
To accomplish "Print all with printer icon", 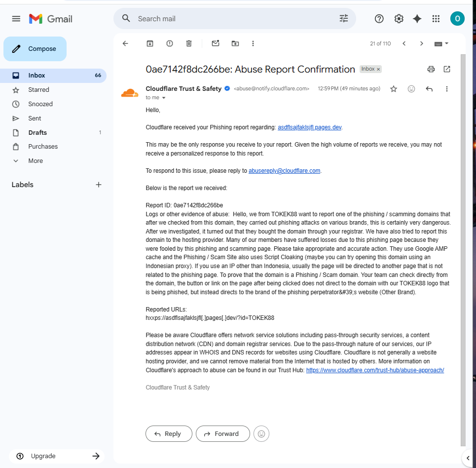I will [431, 69].
